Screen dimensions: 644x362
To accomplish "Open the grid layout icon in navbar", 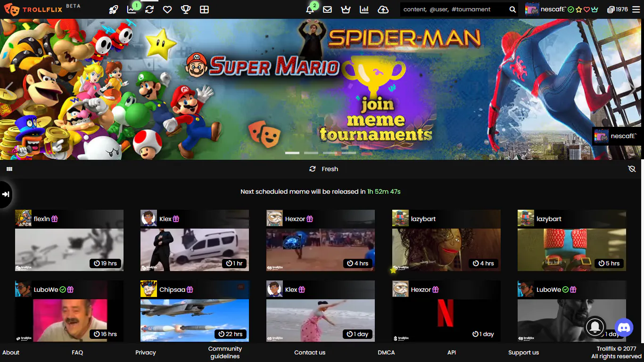I will point(204,9).
